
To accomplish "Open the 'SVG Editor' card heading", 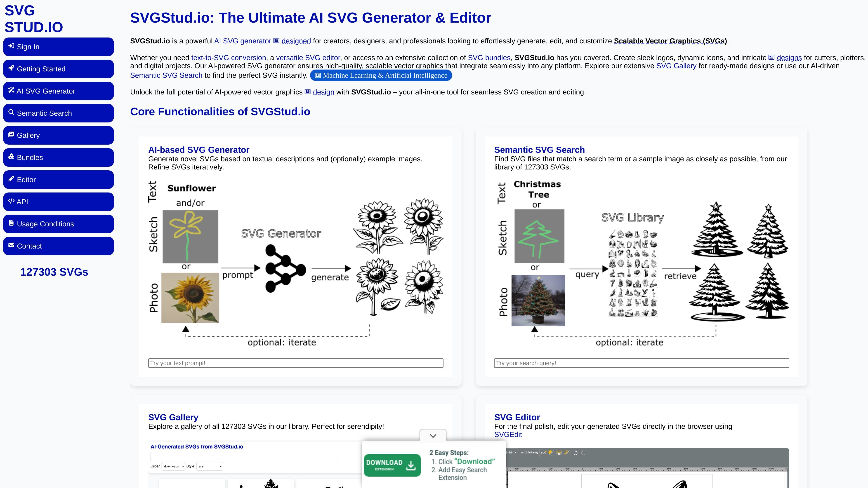I will tap(517, 417).
